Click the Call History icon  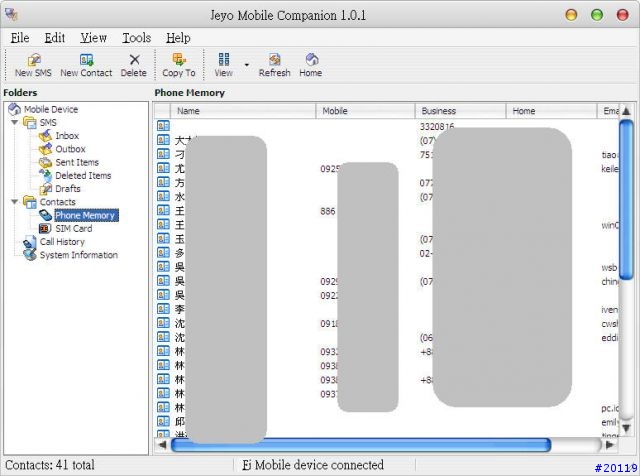pyautogui.click(x=30, y=242)
